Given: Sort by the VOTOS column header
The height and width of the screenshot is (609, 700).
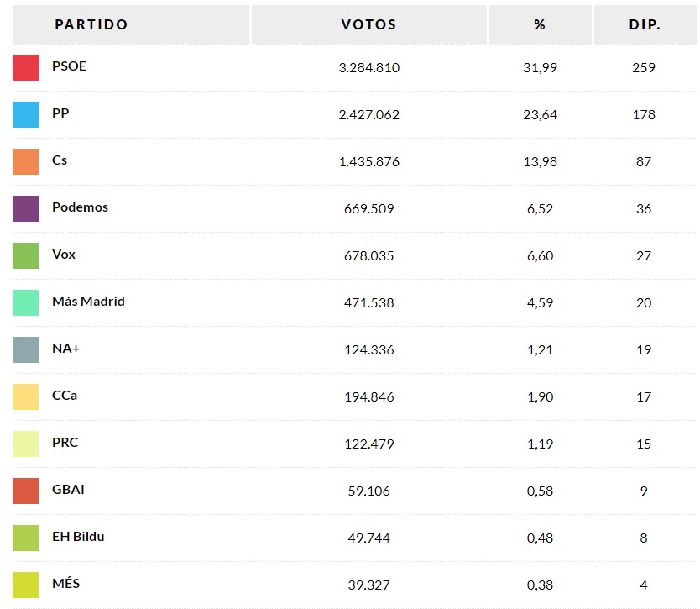Looking at the screenshot, I should pyautogui.click(x=368, y=24).
